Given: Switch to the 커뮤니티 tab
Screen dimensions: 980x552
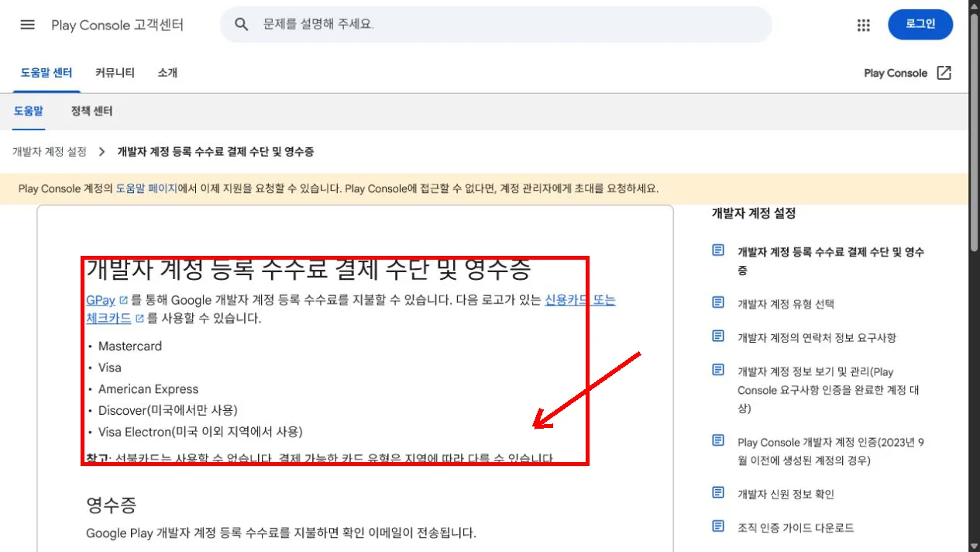Looking at the screenshot, I should click(x=115, y=73).
